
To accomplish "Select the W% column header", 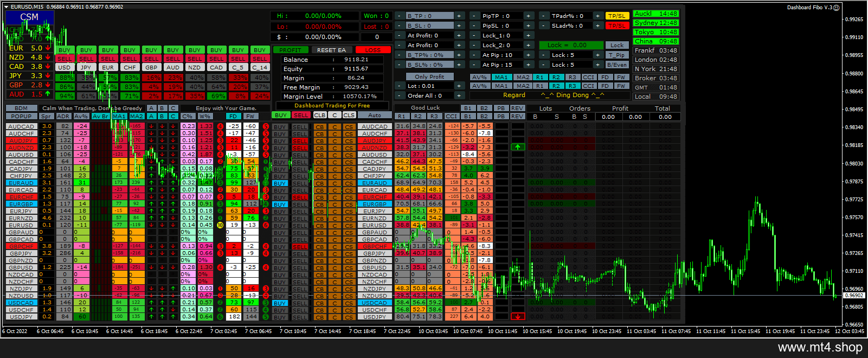I will click(204, 116).
